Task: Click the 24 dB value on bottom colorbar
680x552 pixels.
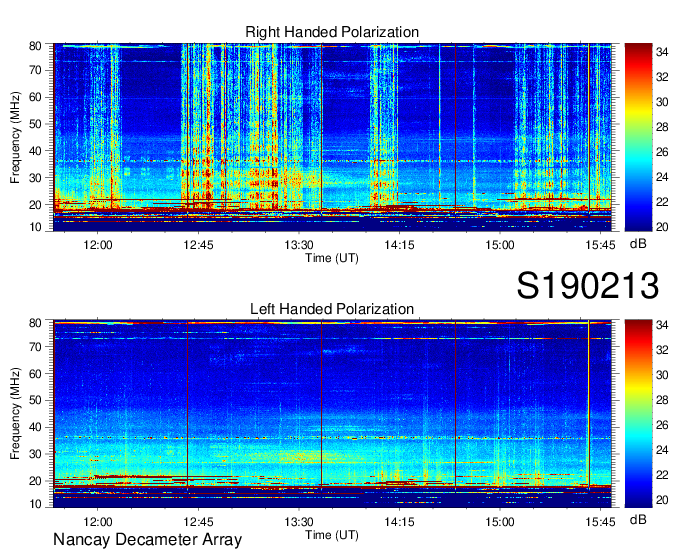Action: pos(662,450)
